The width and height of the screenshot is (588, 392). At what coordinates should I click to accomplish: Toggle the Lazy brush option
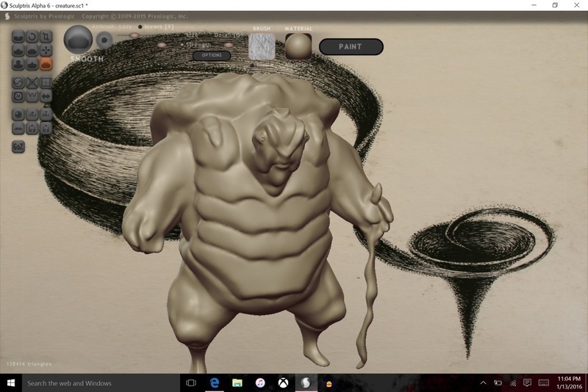(x=125, y=27)
